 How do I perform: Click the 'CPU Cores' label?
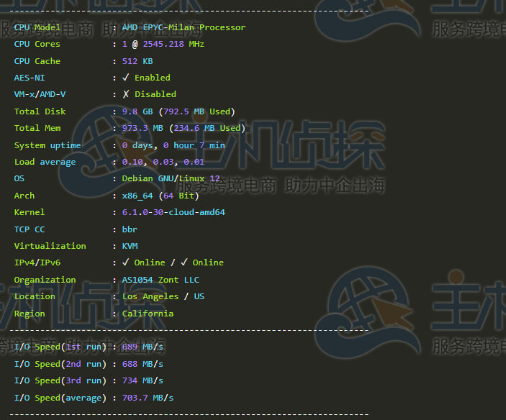tap(37, 44)
